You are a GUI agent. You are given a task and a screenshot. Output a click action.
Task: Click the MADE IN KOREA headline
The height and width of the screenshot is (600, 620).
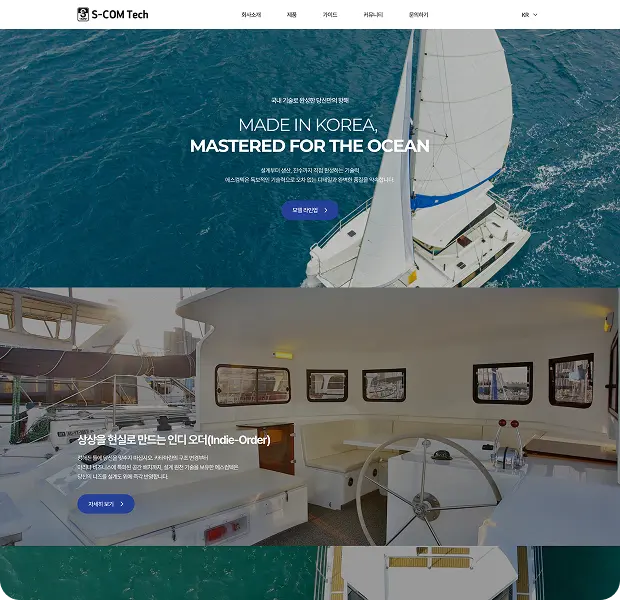[308, 125]
